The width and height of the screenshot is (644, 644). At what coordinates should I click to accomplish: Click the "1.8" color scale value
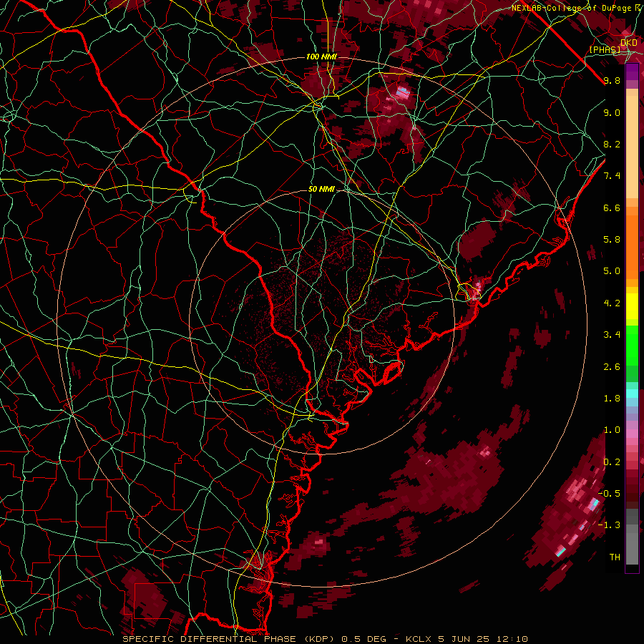(612, 399)
